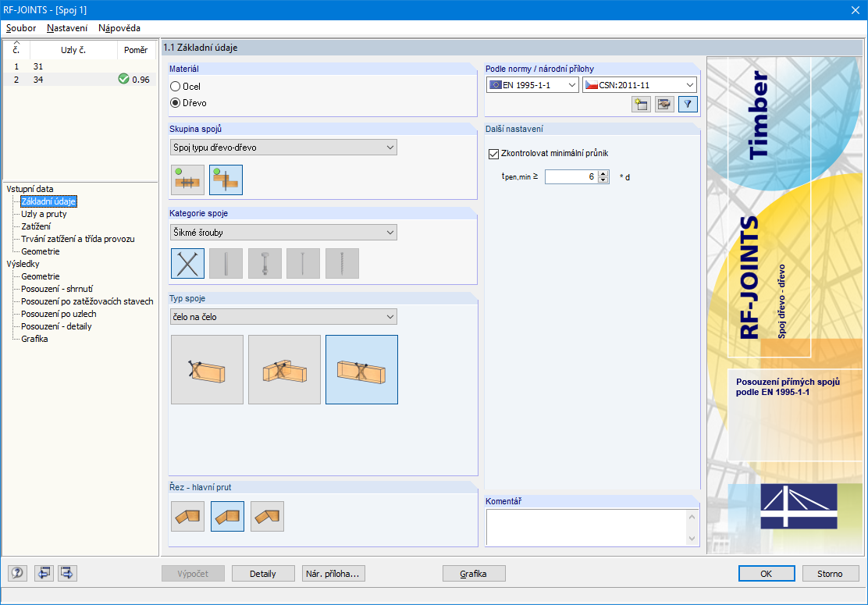The height and width of the screenshot is (605, 868).
Task: Open Posouzení po uzlech tree item
Action: [59, 314]
